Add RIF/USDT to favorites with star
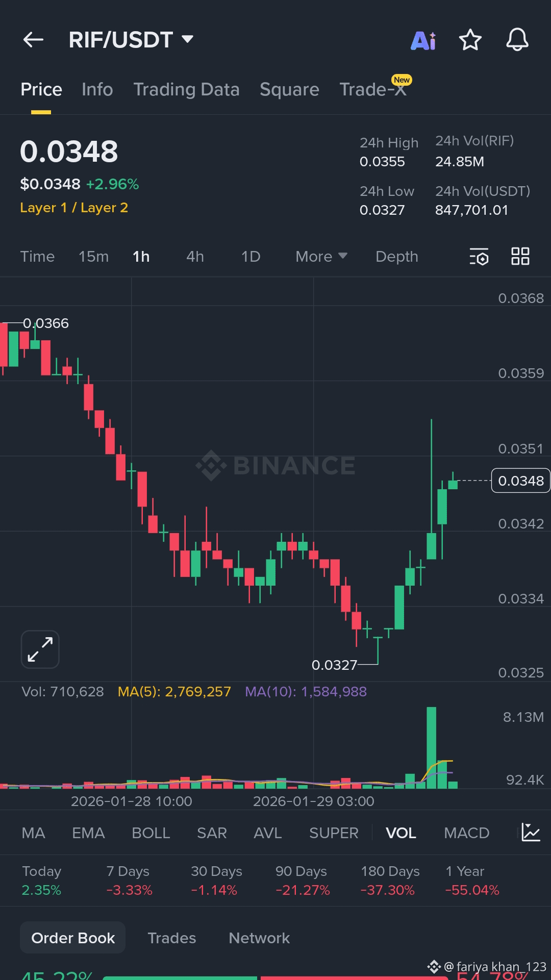551x980 pixels. [x=470, y=40]
